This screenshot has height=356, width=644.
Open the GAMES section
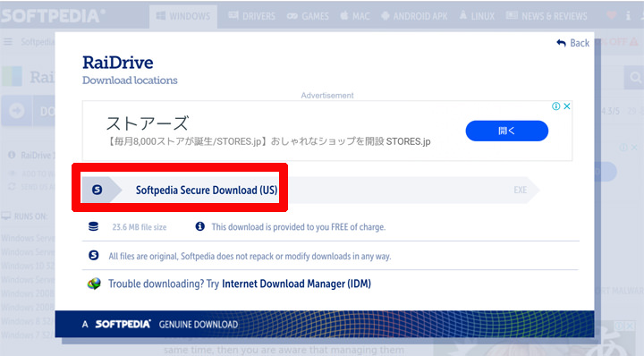pos(308,16)
